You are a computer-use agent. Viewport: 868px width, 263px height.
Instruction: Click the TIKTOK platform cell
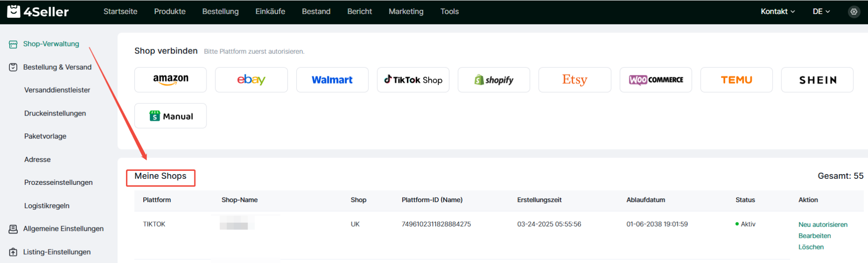pyautogui.click(x=154, y=224)
